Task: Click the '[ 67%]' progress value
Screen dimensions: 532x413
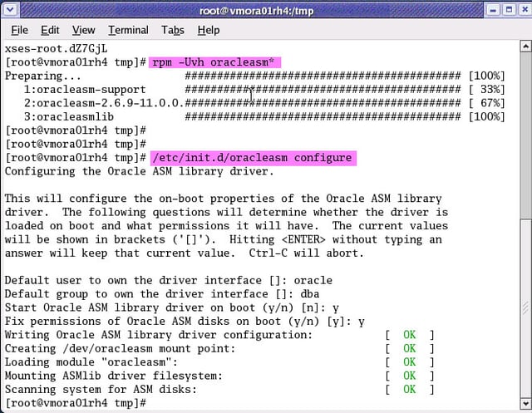Action: click(x=486, y=103)
